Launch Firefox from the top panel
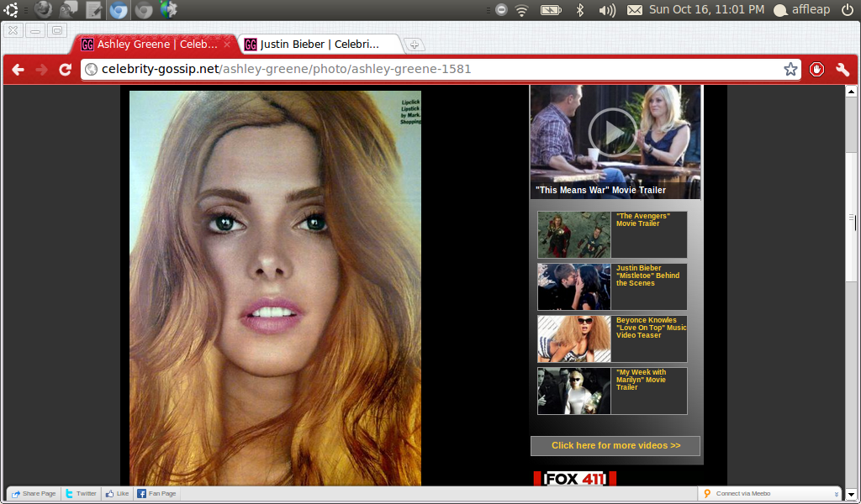861x504 pixels. [x=43, y=9]
